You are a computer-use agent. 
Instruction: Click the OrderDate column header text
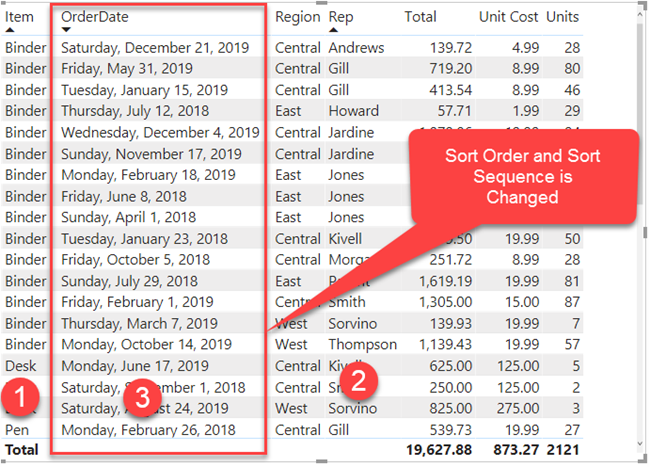pos(95,17)
